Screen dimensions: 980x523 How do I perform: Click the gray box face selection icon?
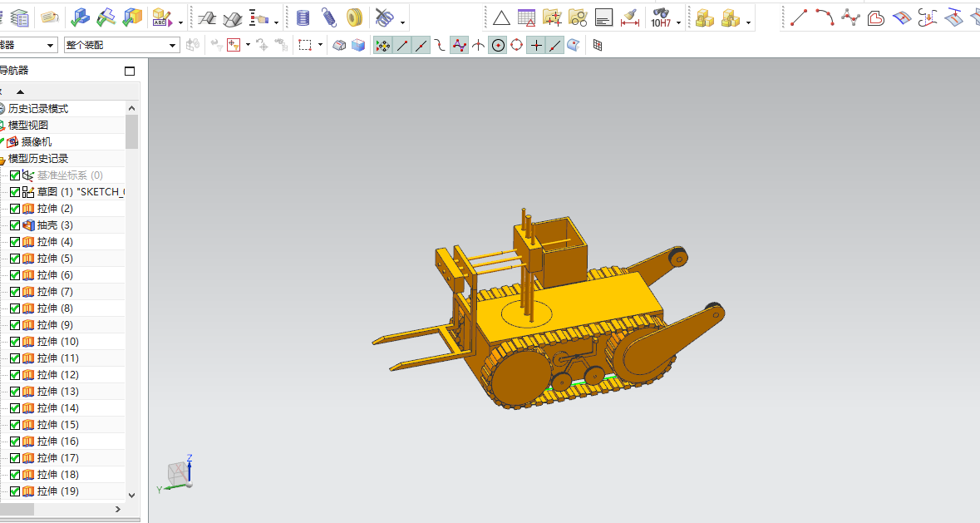[x=339, y=45]
